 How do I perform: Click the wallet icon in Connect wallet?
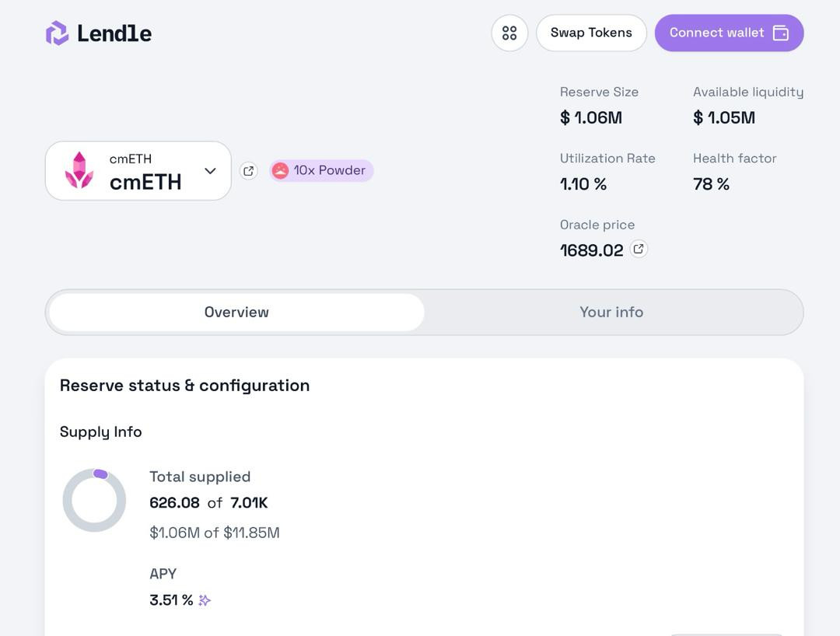point(781,33)
